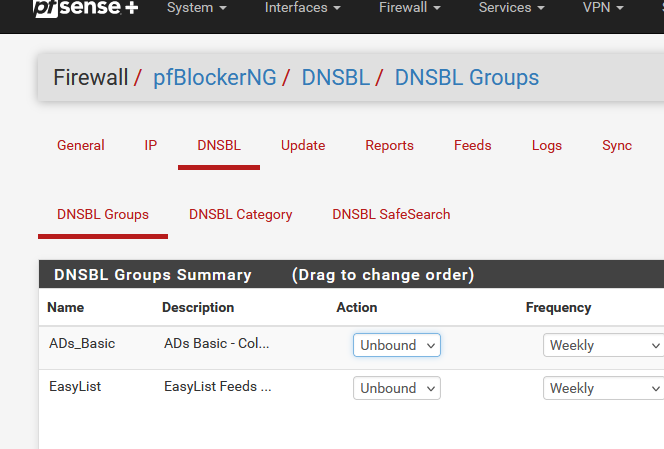Open Action dropdown for ADs_Basic
Screen dimensions: 664x449
point(397,345)
